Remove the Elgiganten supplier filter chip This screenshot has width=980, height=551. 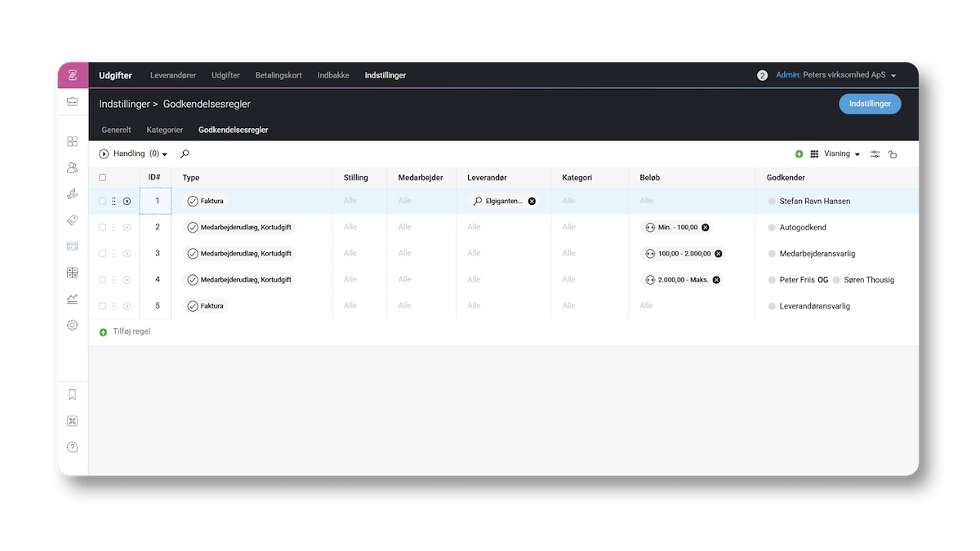(x=532, y=201)
